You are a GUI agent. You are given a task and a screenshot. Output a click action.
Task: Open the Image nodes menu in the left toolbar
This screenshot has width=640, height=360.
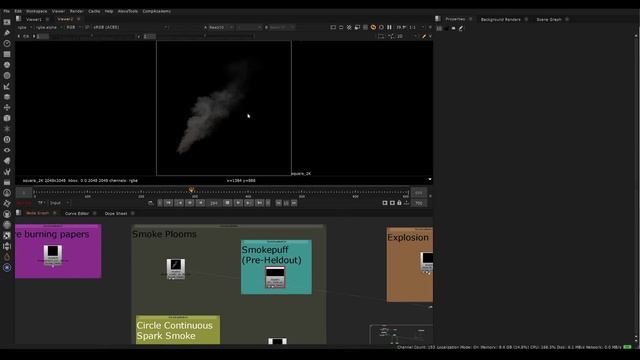tap(7, 22)
